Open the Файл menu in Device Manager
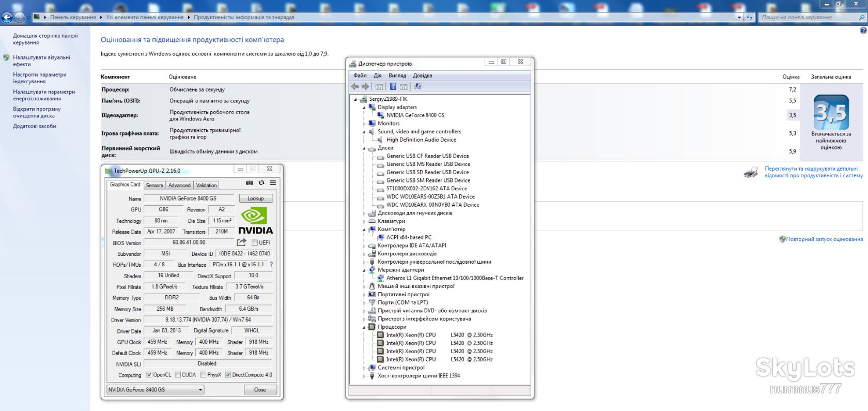 point(360,75)
